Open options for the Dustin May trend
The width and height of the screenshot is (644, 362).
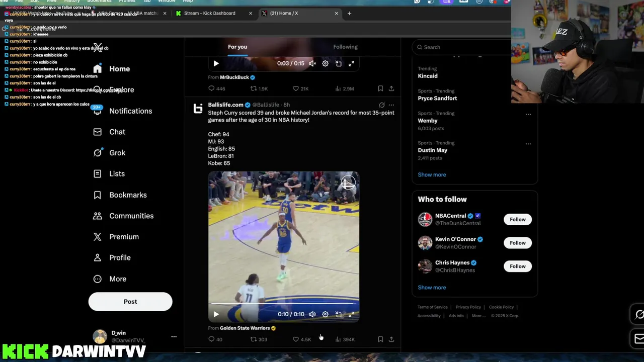(528, 144)
